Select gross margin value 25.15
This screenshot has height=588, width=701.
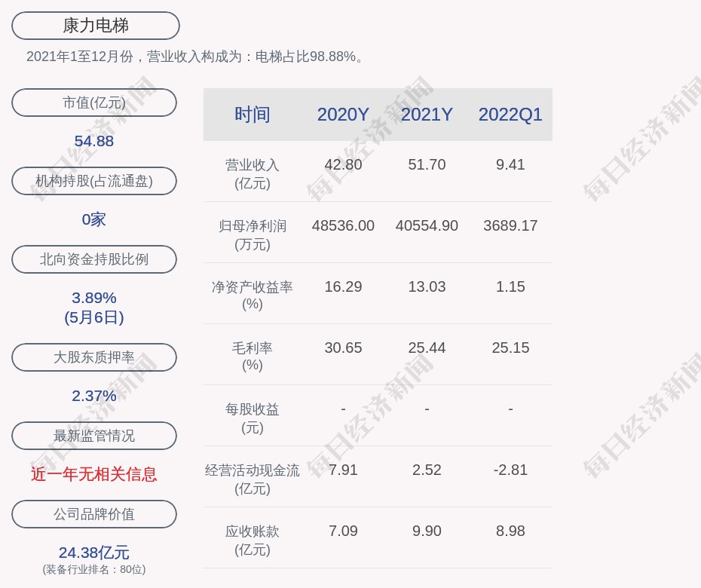pos(510,348)
